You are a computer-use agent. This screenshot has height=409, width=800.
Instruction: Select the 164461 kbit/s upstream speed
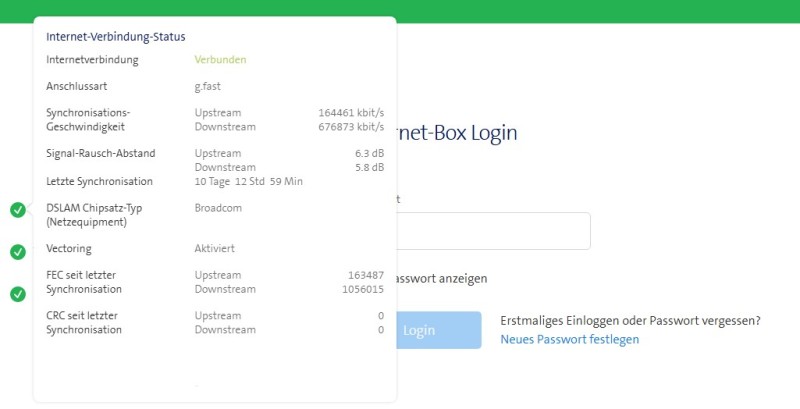tap(350, 113)
